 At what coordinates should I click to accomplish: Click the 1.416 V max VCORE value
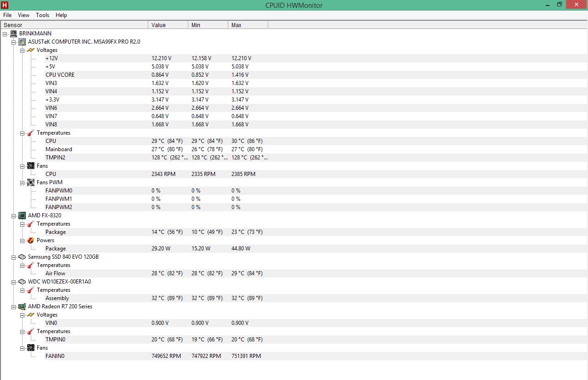click(x=240, y=75)
